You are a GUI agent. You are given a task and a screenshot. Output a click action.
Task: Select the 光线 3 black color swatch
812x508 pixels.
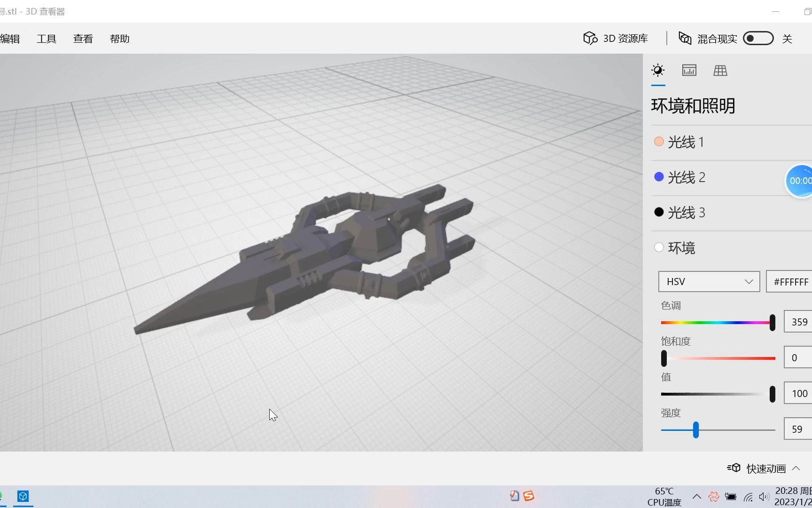(x=659, y=212)
